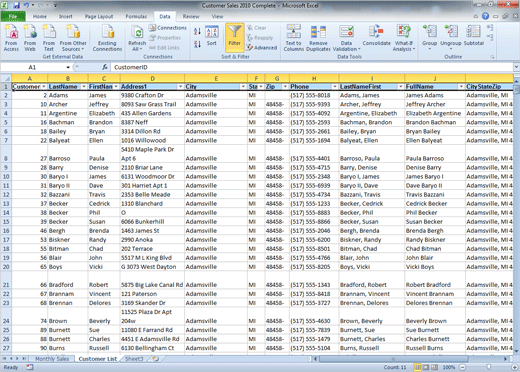This screenshot has width=520, height=372.
Task: Switch to Page Layout view
Action: [x=426, y=367]
